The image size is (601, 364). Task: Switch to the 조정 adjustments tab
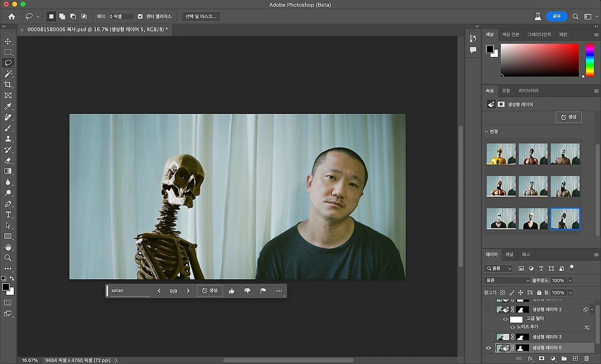506,91
